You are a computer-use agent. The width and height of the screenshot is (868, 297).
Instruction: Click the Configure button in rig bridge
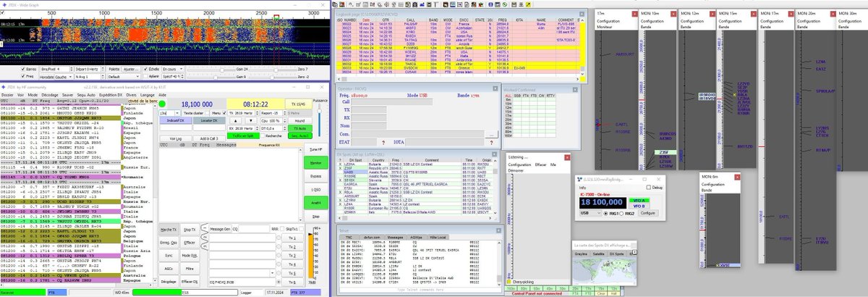pyautogui.click(x=648, y=213)
